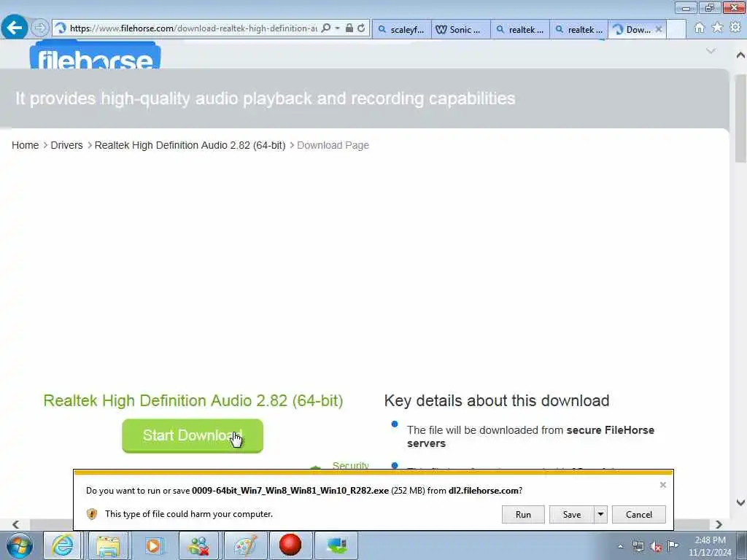Open browser Tools gear icon
Image resolution: width=747 pixels, height=560 pixels.
[x=735, y=28]
